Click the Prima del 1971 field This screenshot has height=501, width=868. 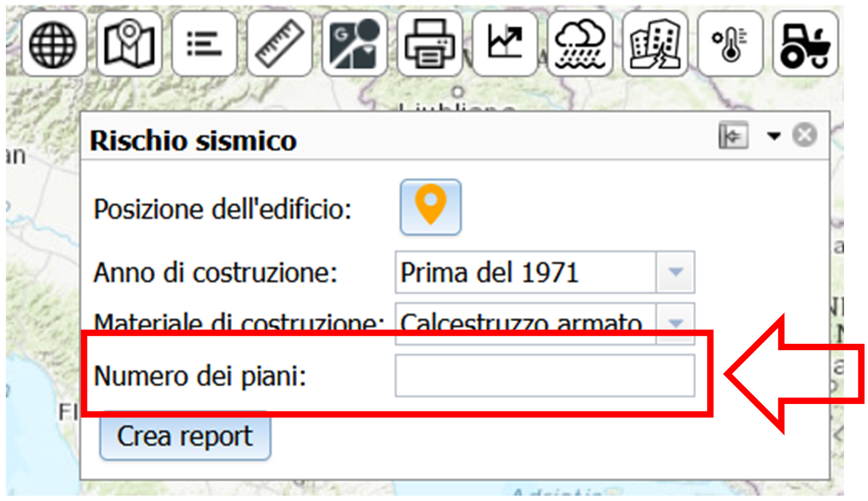click(x=525, y=272)
